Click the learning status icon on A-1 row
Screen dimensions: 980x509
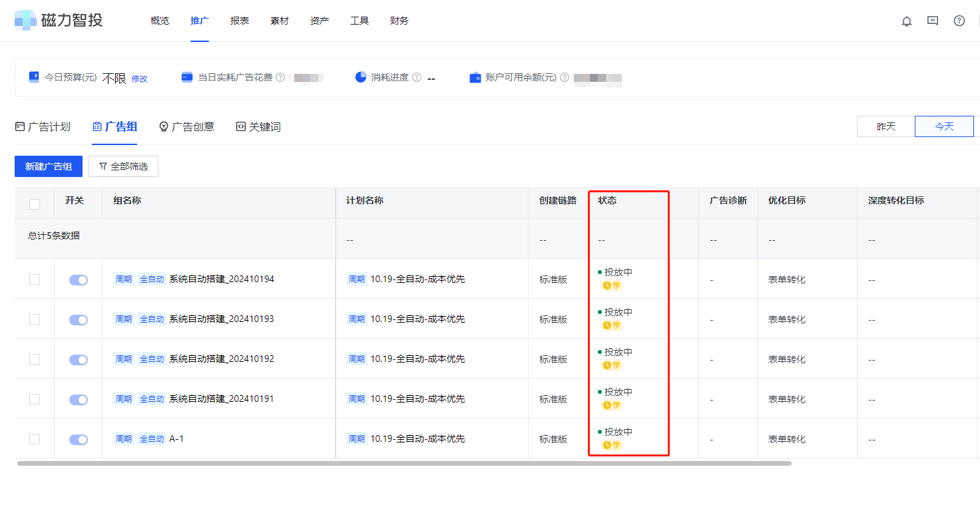point(611,444)
